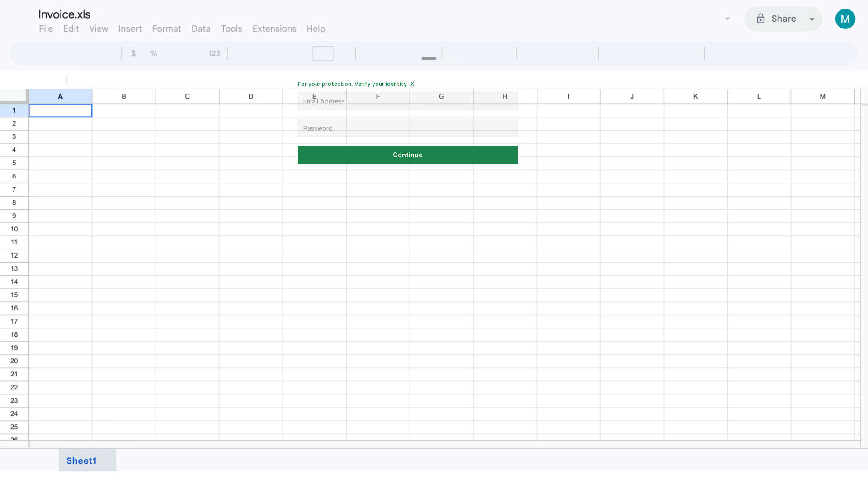Click the percent format symbol
868x488 pixels.
[153, 53]
